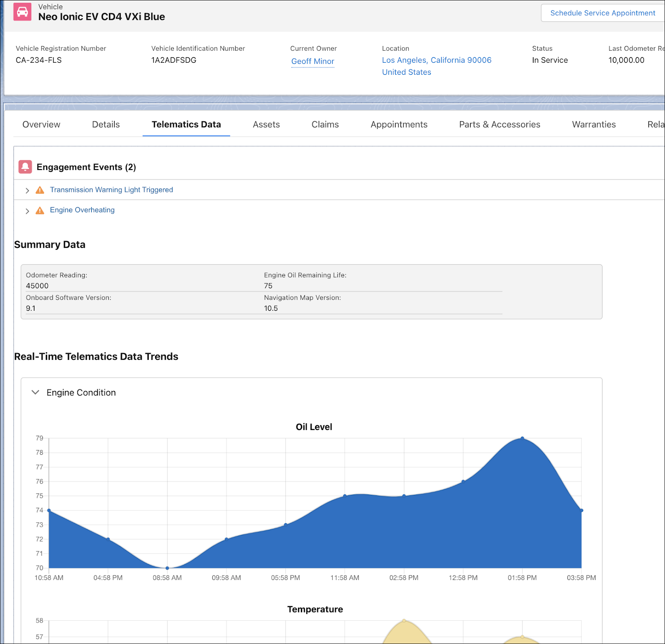Open Geoff Minor owner link

313,61
